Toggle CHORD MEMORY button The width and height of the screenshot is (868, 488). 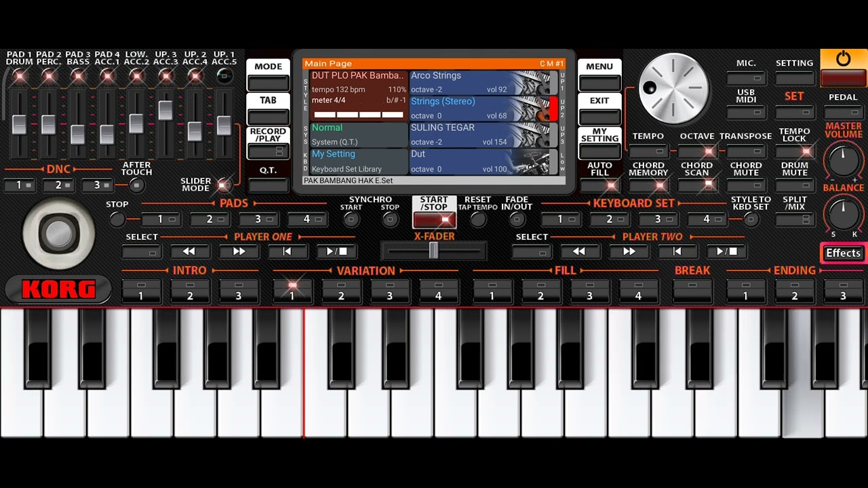pos(648,185)
